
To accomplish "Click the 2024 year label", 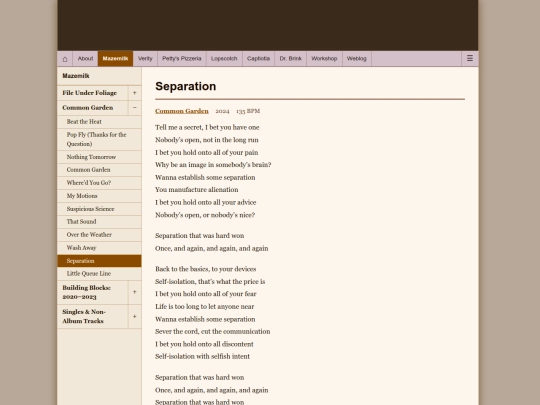I will [x=222, y=111].
